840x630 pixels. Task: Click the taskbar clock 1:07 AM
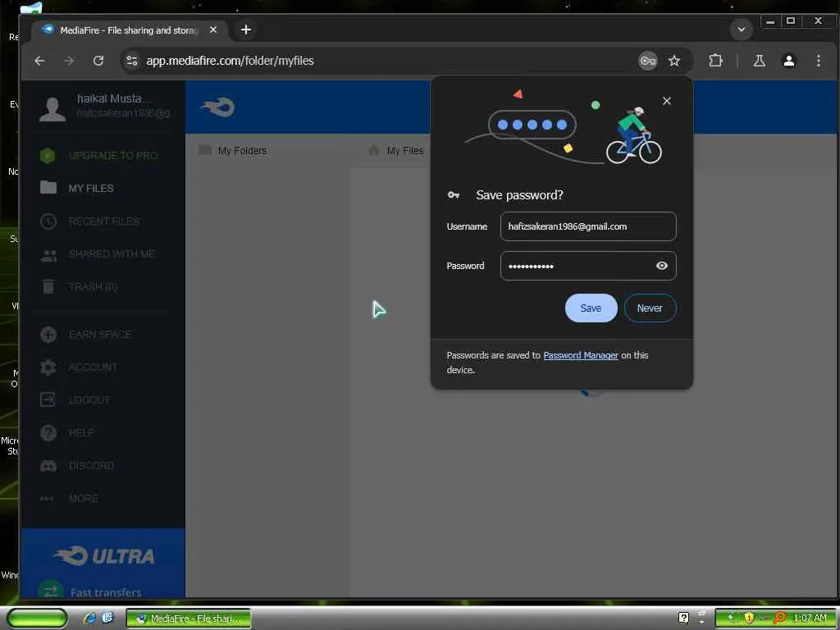coord(810,618)
